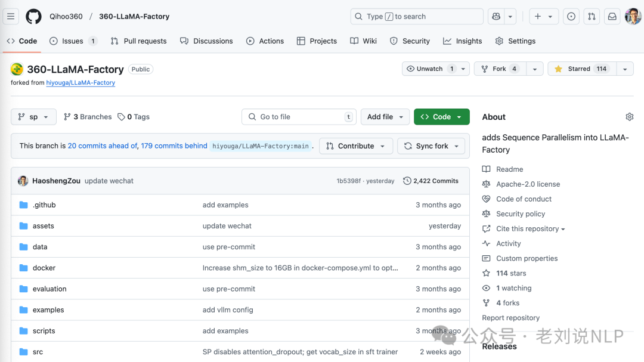Click the Go to file search field
Screen dimensions: 644x362
[x=298, y=117]
